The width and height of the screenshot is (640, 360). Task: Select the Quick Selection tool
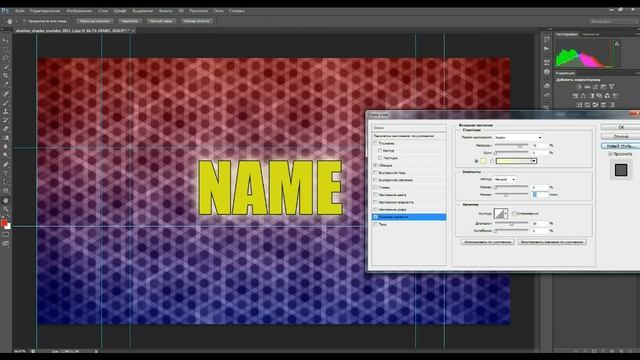pyautogui.click(x=6, y=67)
